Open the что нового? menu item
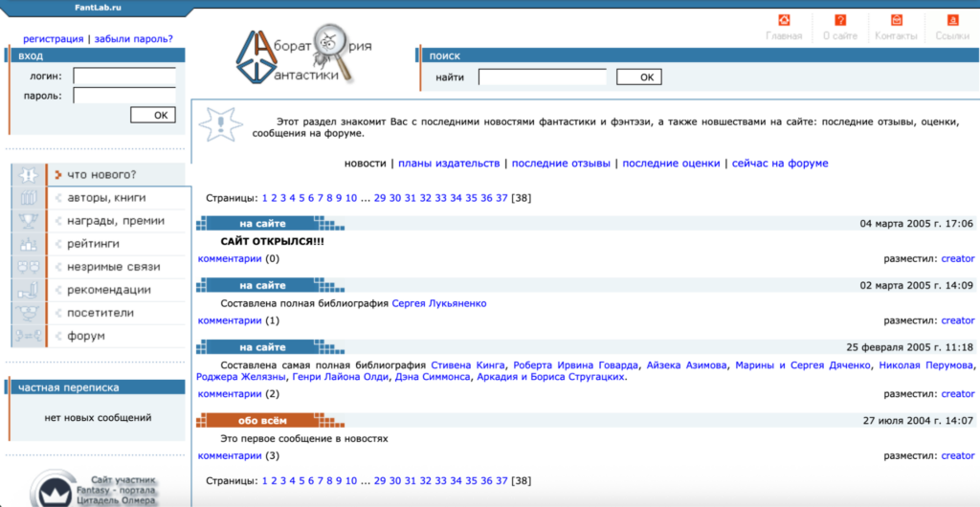980x507 pixels. pos(100,175)
